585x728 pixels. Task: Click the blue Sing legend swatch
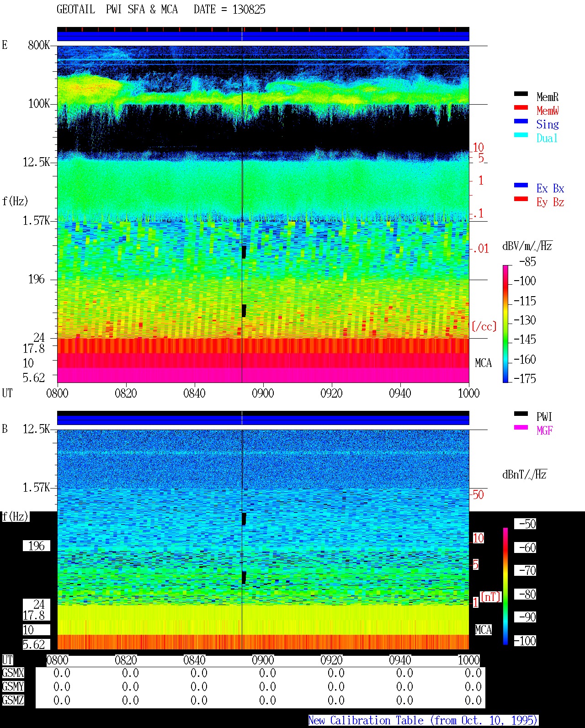tap(521, 121)
